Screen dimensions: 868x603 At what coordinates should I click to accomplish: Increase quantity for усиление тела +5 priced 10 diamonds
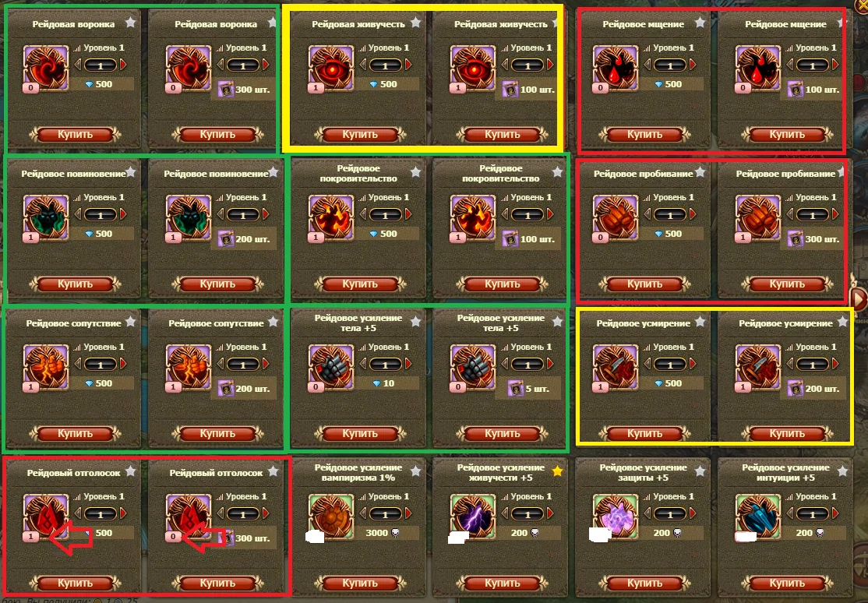(408, 364)
